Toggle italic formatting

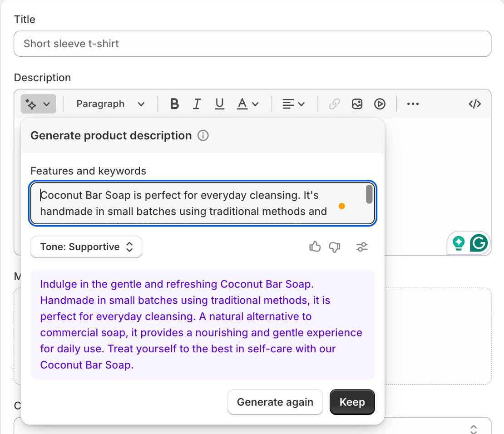197,104
